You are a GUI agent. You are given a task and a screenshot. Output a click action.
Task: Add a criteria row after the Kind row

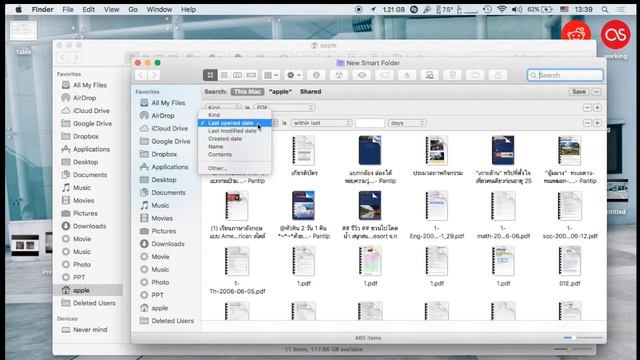click(x=597, y=108)
